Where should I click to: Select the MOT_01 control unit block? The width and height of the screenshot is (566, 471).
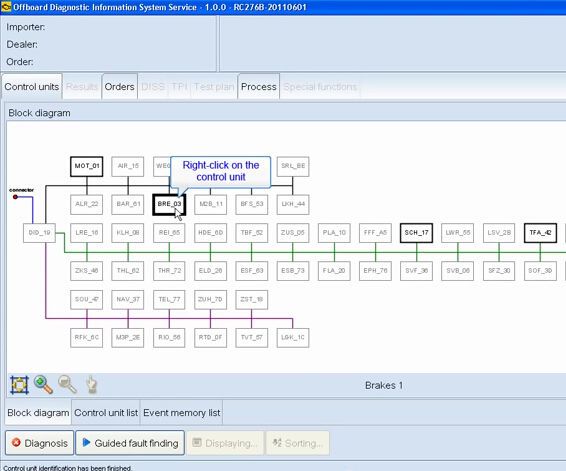click(x=87, y=166)
